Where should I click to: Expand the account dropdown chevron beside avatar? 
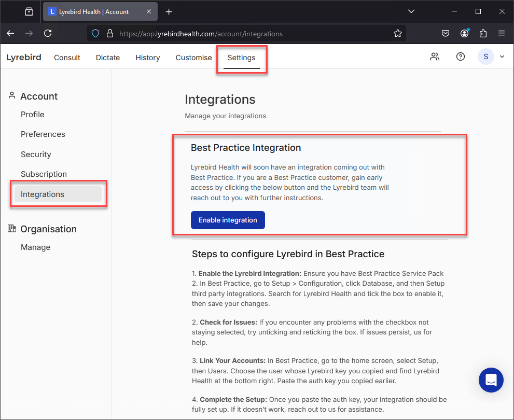click(x=502, y=57)
